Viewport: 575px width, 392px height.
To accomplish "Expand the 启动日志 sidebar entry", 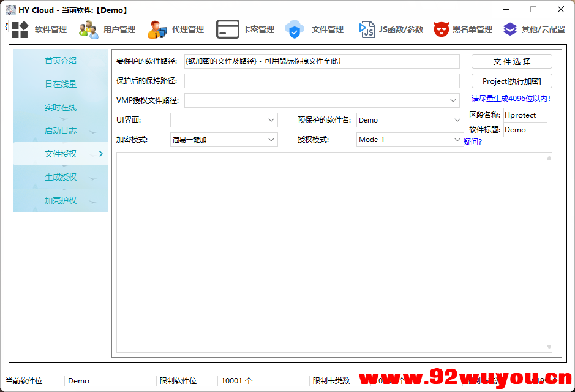I will tap(60, 130).
